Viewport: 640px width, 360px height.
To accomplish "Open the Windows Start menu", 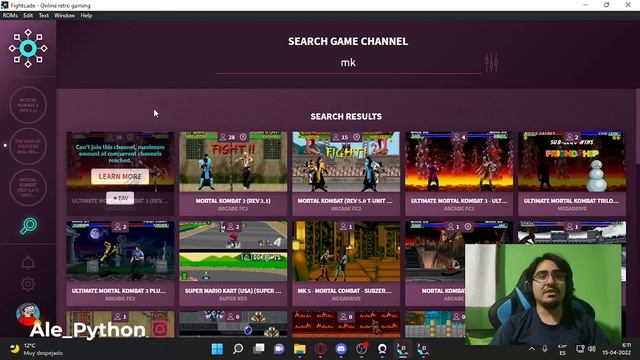I will pos(217,349).
